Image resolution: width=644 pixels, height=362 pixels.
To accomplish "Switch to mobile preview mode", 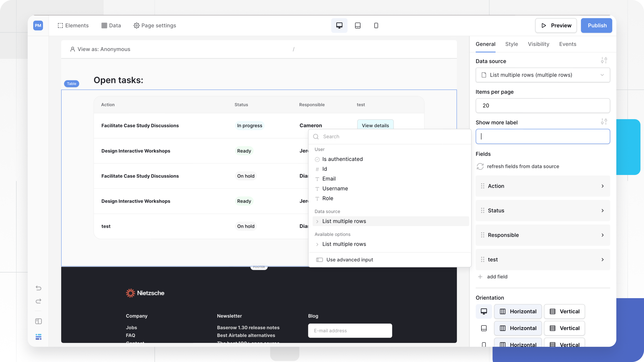I will (376, 25).
